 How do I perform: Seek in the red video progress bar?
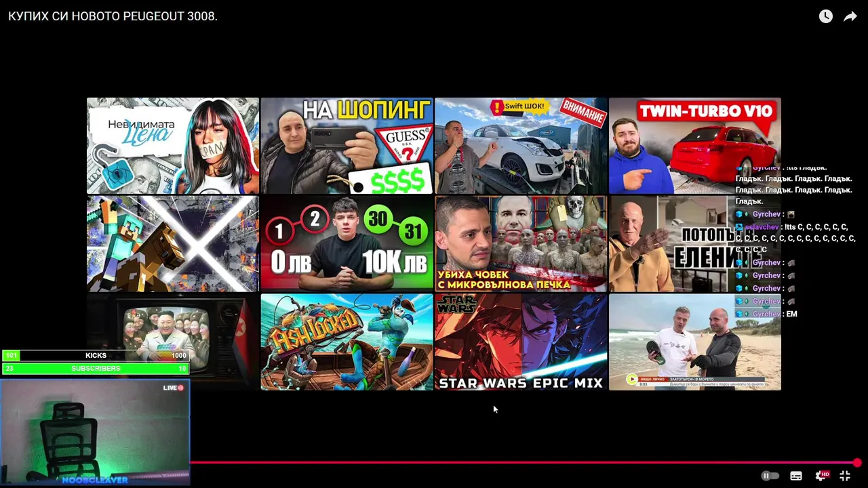(x=523, y=463)
